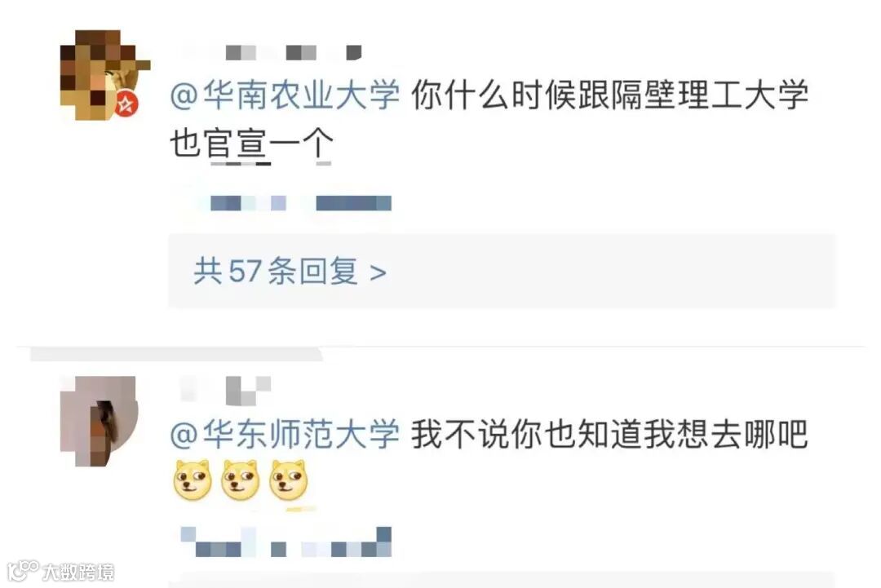Click the 大数跨境 watermark logo icon
The height and width of the screenshot is (588, 881).
pyautogui.click(x=23, y=570)
